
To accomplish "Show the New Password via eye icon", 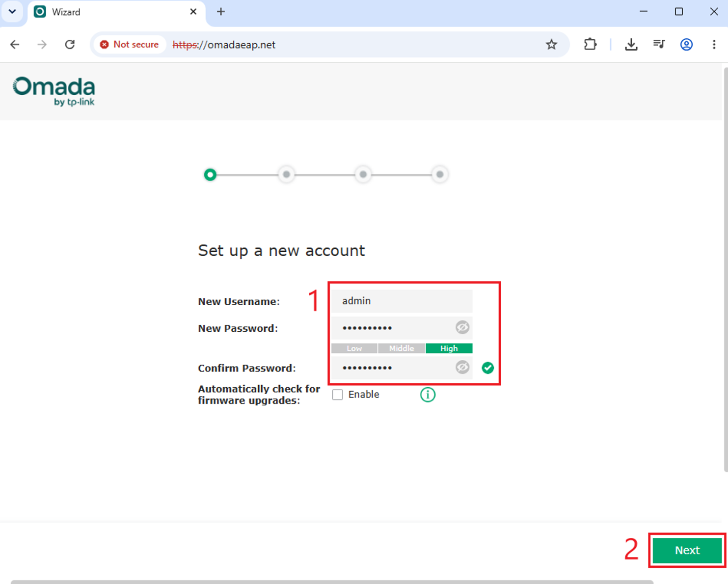I will pos(462,327).
